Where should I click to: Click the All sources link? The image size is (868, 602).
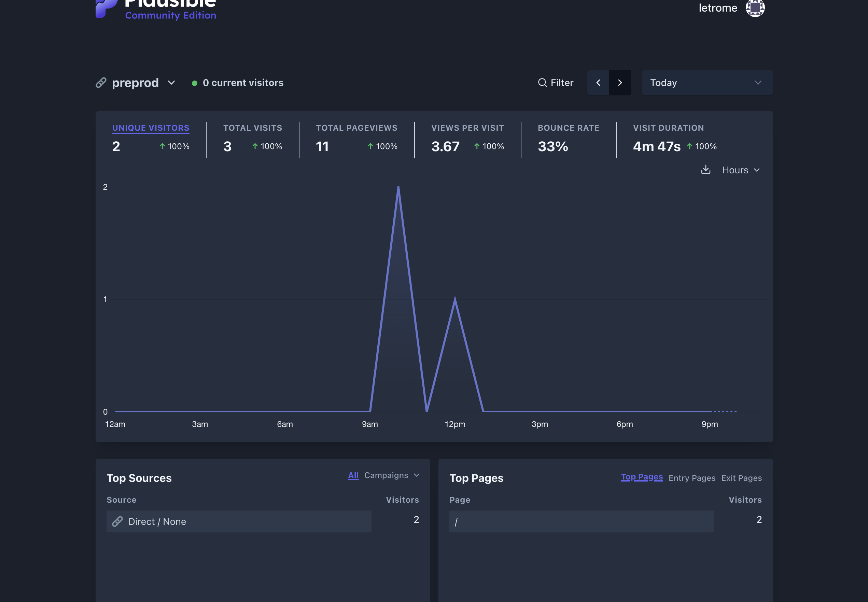point(352,475)
